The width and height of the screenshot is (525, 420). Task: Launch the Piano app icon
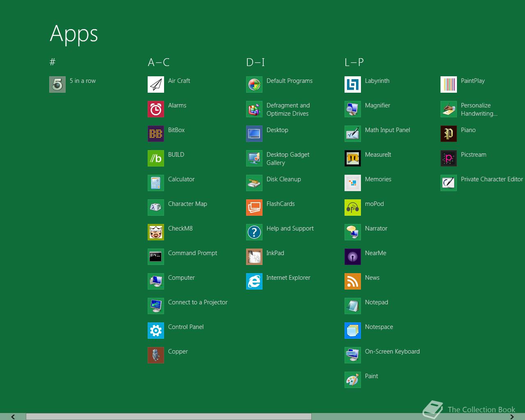pyautogui.click(x=449, y=134)
